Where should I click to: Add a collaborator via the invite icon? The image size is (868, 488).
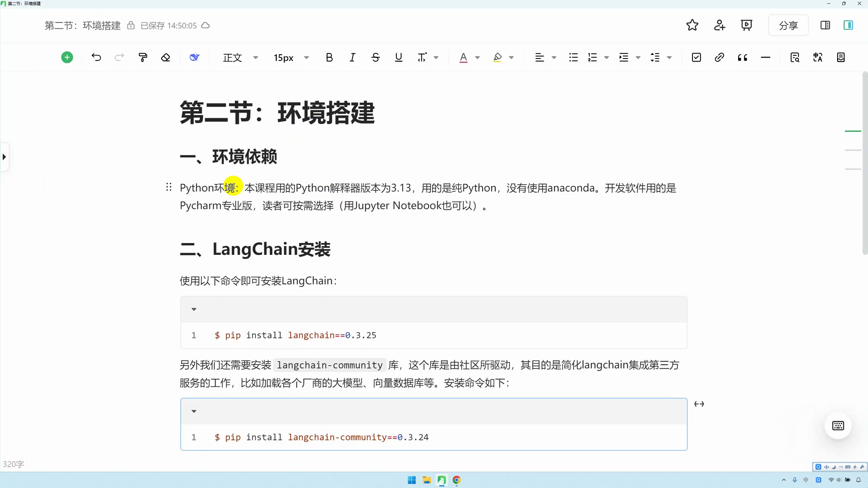[719, 25]
